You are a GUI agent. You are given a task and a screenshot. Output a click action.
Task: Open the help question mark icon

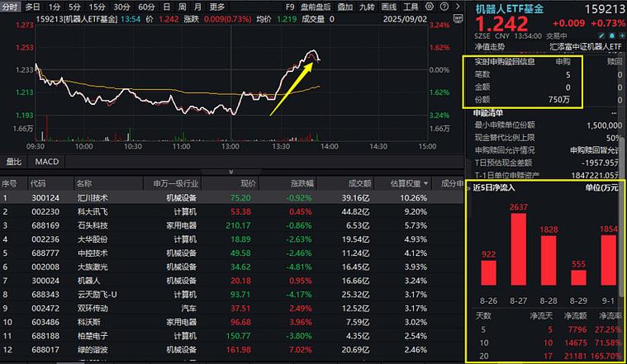pos(444,7)
